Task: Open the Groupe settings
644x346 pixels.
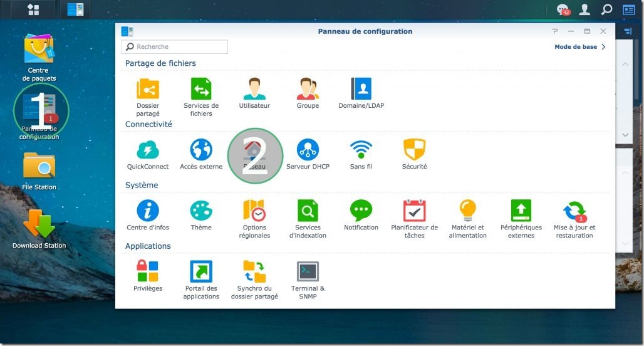Action: [x=308, y=93]
